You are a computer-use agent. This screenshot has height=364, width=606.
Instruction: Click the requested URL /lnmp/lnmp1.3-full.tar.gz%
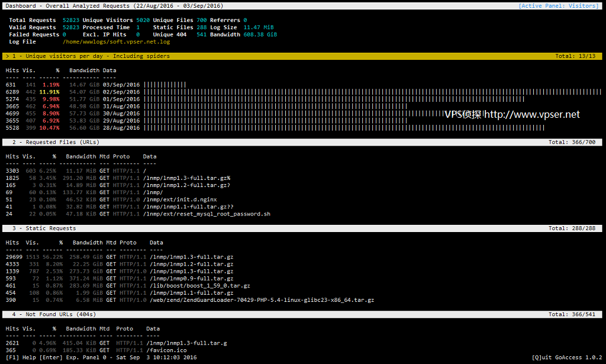186,178
